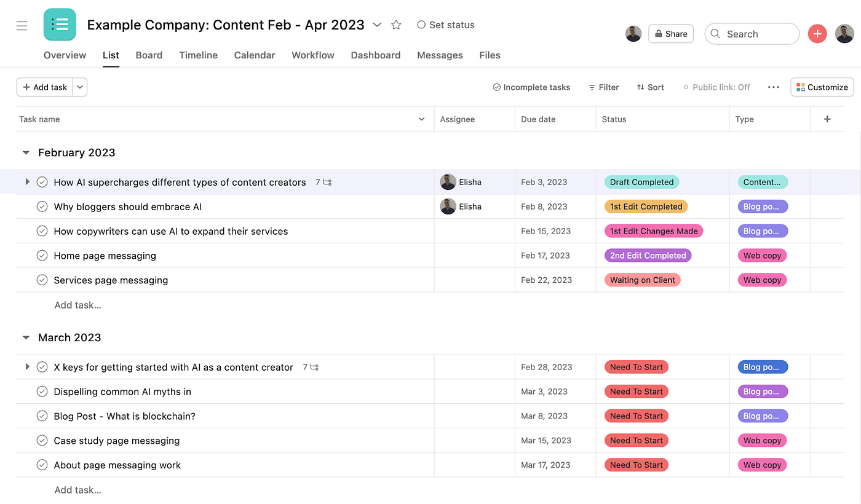
Task: Open the orange plus create button
Action: point(817,34)
